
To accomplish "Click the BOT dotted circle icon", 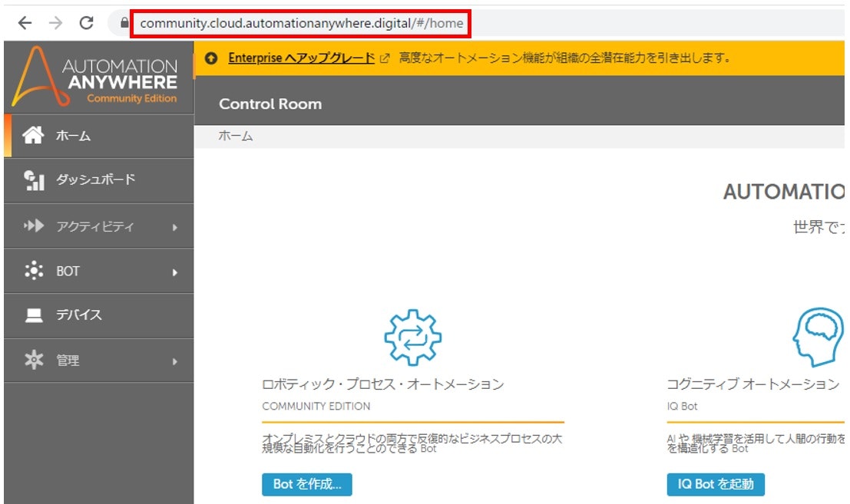I will click(x=34, y=270).
